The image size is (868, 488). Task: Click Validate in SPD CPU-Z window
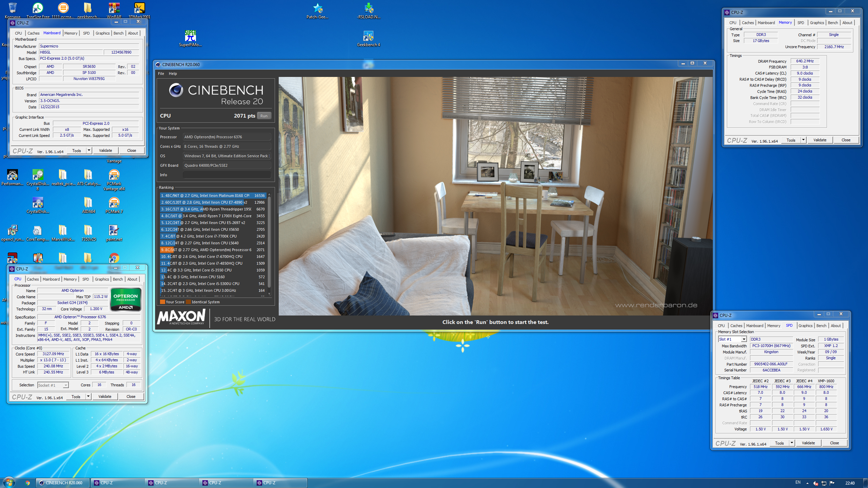tap(808, 443)
